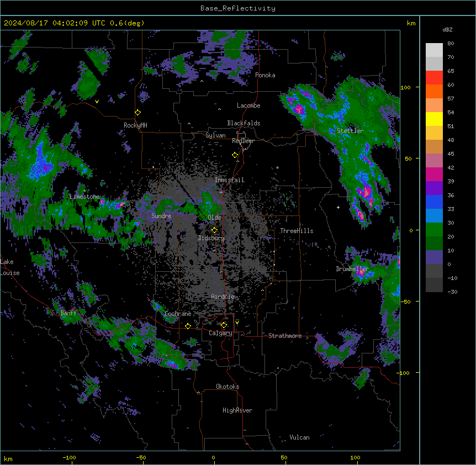Click the ThreeHills label
This screenshot has width=476, height=465.
[297, 231]
